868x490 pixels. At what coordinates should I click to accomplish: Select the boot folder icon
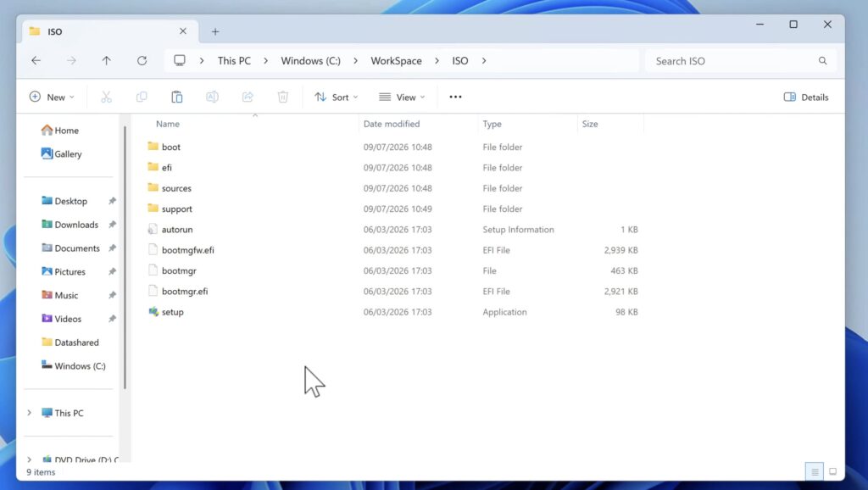pyautogui.click(x=153, y=146)
